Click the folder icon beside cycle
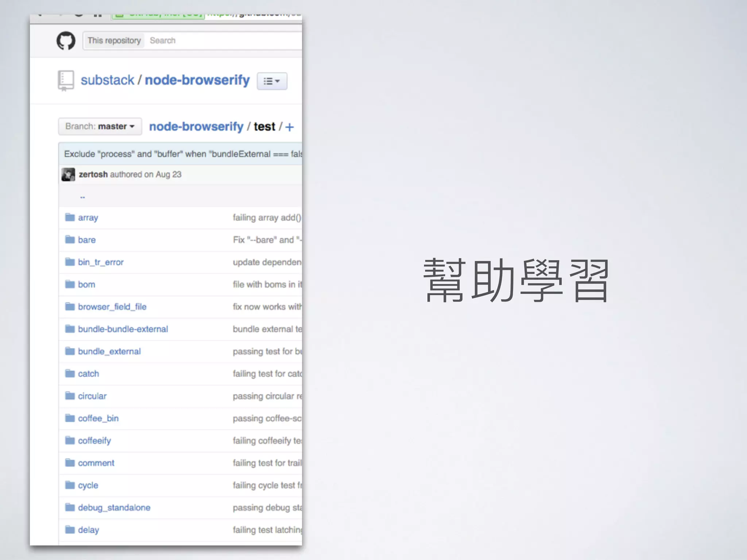 pos(70,485)
